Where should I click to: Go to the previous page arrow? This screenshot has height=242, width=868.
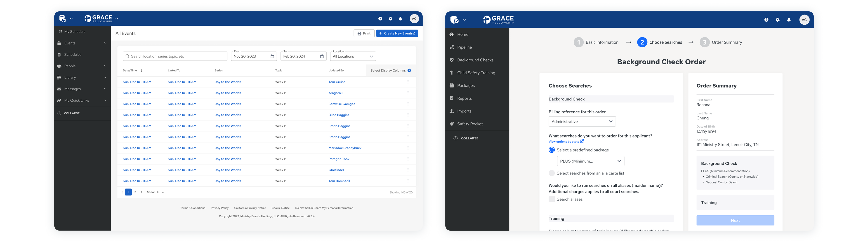point(122,192)
